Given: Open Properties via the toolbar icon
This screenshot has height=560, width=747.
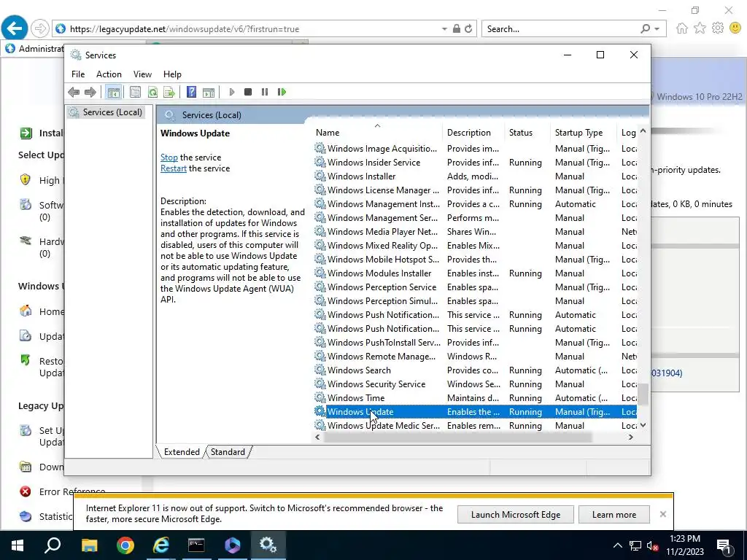Looking at the screenshot, I should click(135, 92).
